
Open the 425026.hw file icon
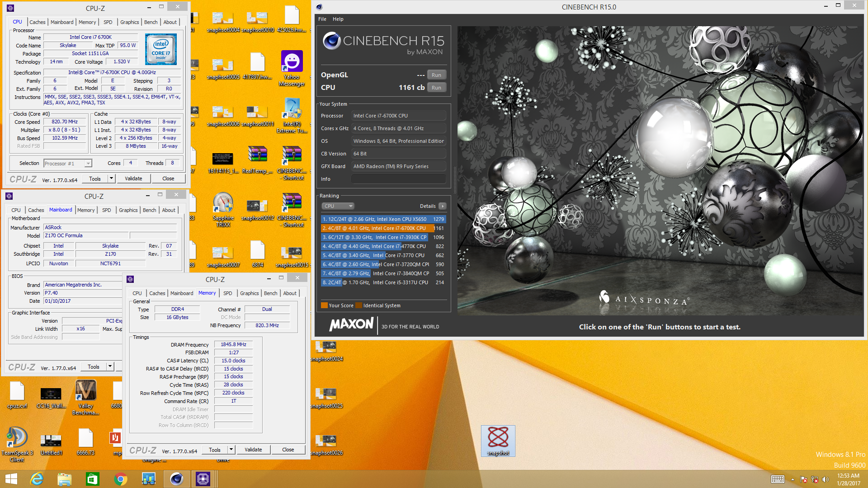pos(292,19)
